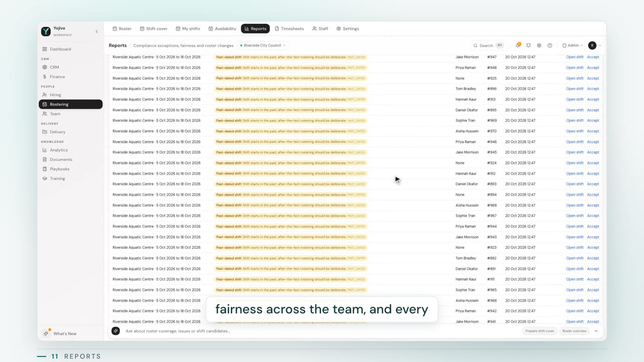Screen dimensions: 644x362
Task: Click the Roster overview button
Action: (575, 331)
